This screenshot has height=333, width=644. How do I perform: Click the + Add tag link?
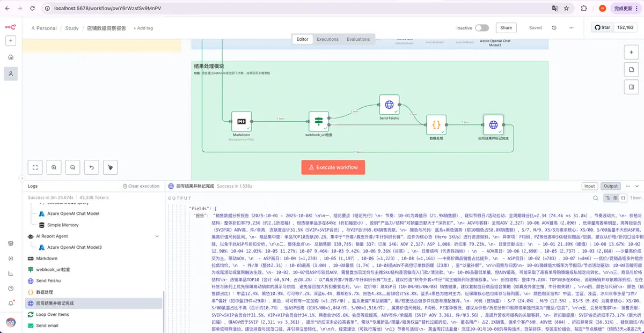point(143,28)
